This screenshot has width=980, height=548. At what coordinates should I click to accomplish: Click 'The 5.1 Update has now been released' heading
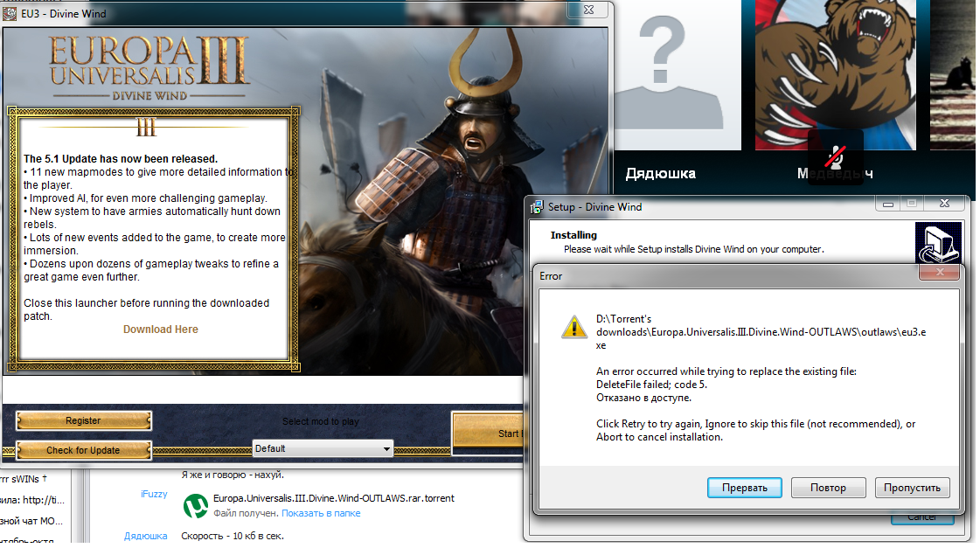[121, 159]
